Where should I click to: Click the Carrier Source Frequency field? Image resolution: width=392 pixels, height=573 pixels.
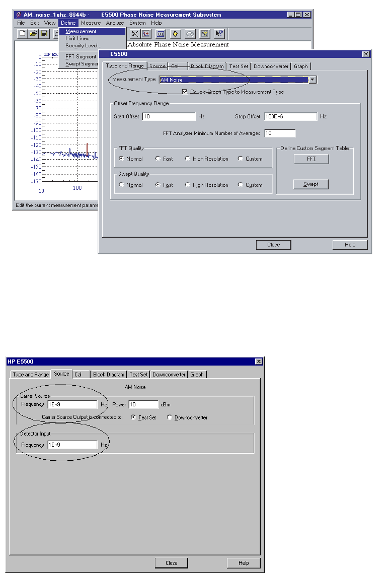coord(72,404)
